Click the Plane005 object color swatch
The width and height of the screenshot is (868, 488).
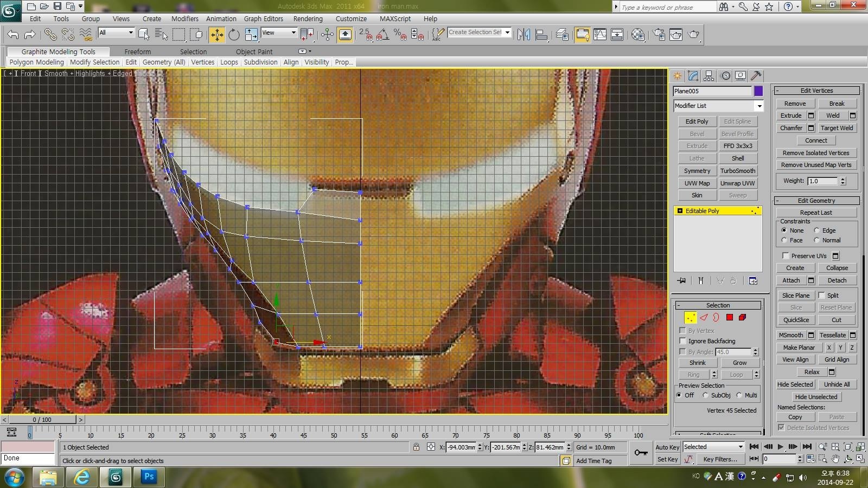(x=758, y=91)
